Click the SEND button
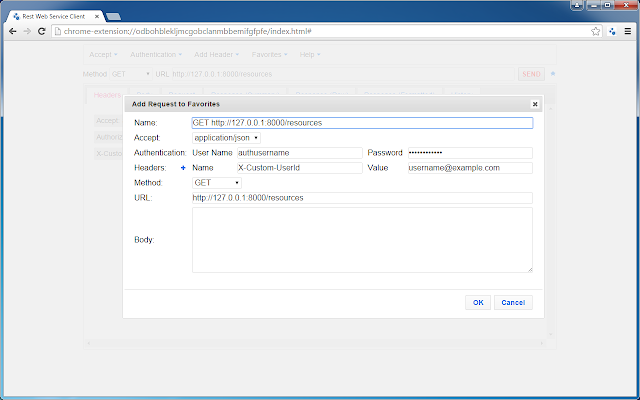Screen dimensions: 640x400 tap(531, 74)
